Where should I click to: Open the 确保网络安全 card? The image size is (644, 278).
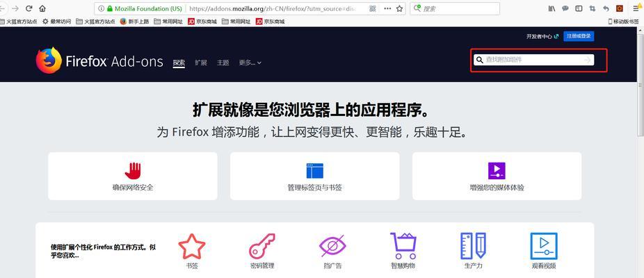coord(133,176)
